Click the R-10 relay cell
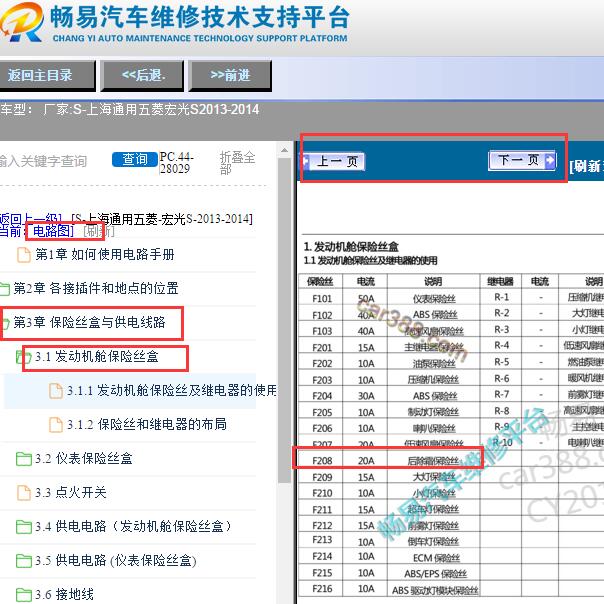This screenshot has width=604, height=604. (x=502, y=443)
